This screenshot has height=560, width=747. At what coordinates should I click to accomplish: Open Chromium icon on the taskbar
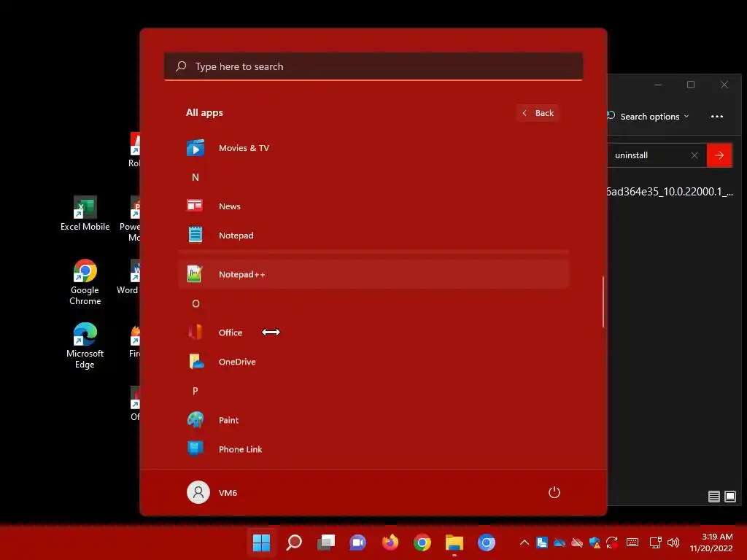click(x=487, y=542)
